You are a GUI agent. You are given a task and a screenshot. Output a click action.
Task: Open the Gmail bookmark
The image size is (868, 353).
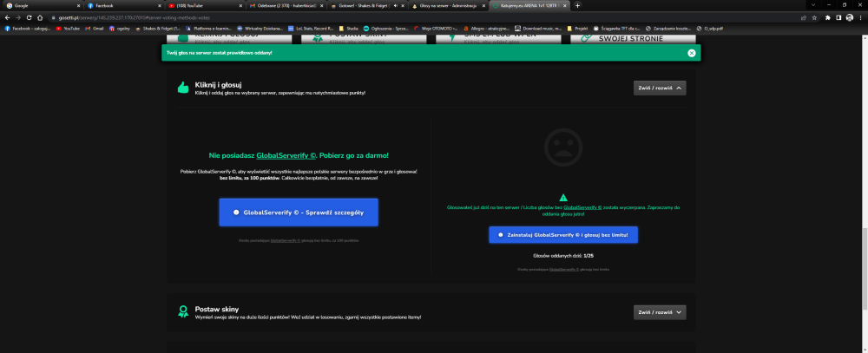click(x=94, y=29)
